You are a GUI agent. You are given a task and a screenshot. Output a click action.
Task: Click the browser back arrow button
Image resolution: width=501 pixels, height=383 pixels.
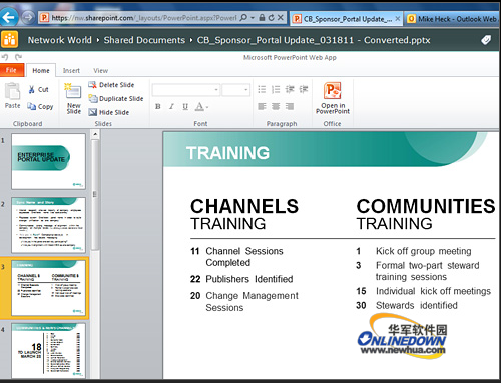[9, 17]
